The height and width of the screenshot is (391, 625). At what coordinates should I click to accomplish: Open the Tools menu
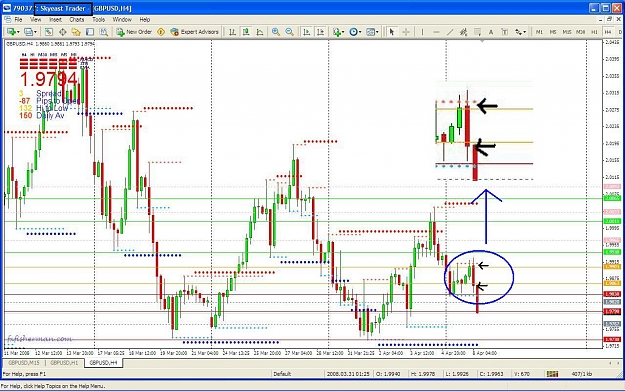click(98, 20)
